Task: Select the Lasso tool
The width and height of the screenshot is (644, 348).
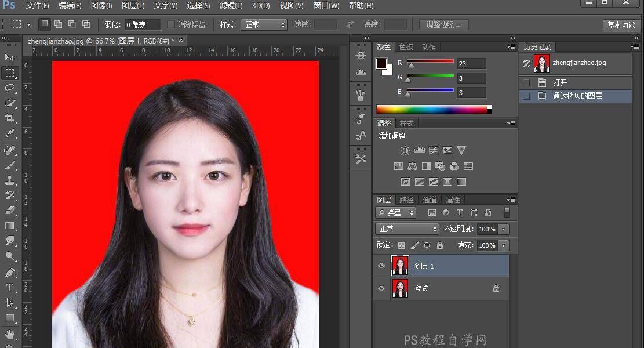Action: (9, 88)
